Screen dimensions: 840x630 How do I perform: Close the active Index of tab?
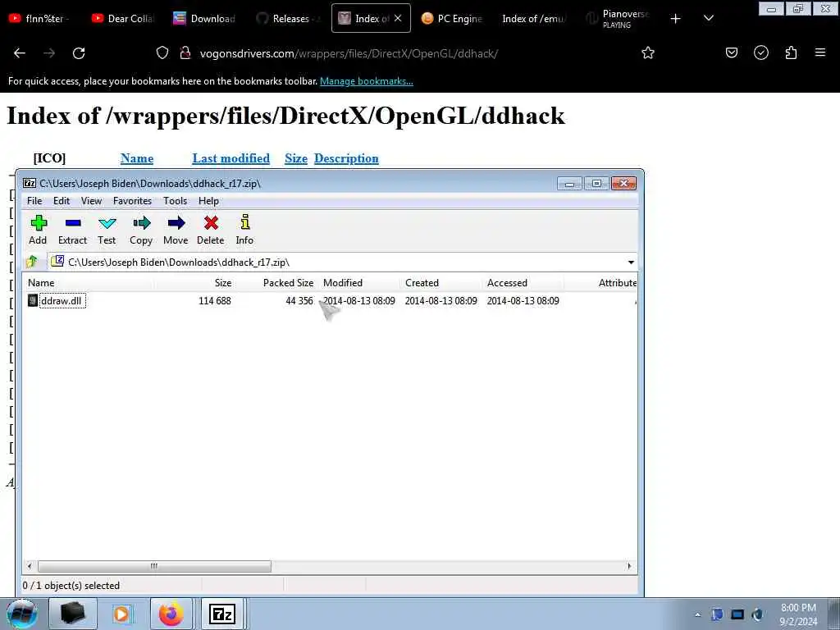click(398, 18)
